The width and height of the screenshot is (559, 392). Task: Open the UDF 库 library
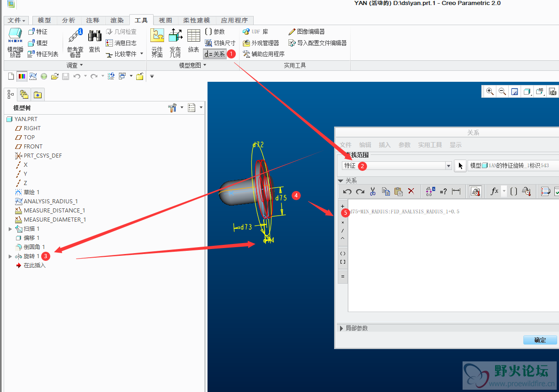pyautogui.click(x=256, y=32)
